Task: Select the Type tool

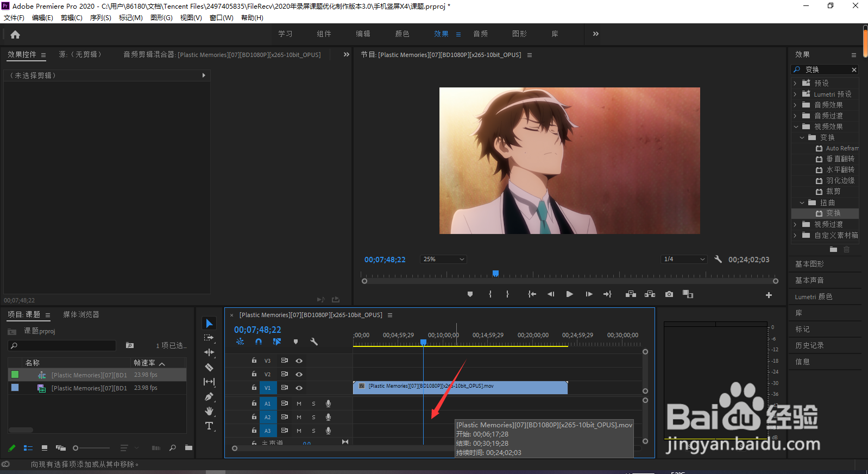Action: [x=209, y=426]
